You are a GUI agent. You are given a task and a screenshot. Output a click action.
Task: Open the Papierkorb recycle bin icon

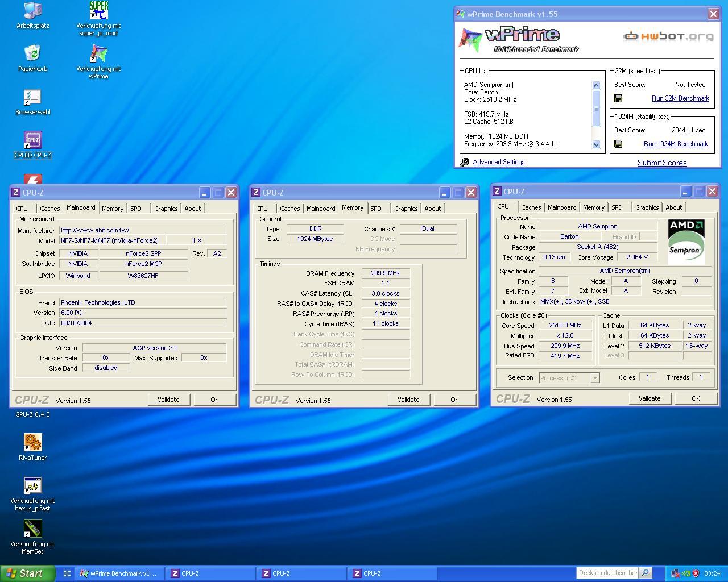(x=32, y=59)
